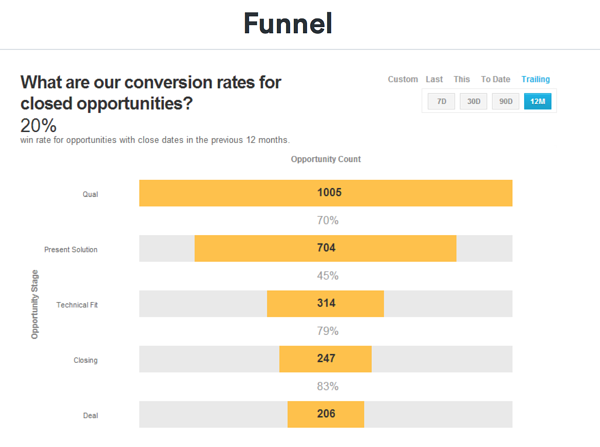Select the 7D time range button

click(441, 101)
